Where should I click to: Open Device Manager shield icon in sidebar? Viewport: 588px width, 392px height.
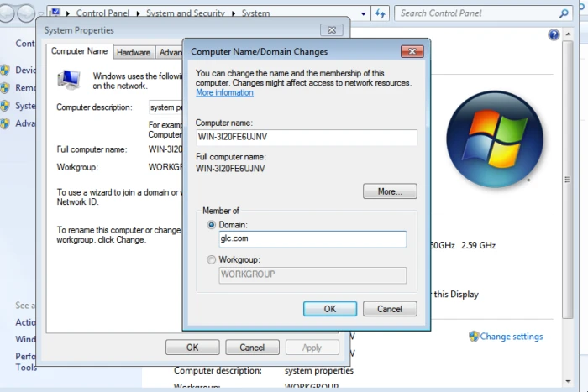(x=4, y=70)
